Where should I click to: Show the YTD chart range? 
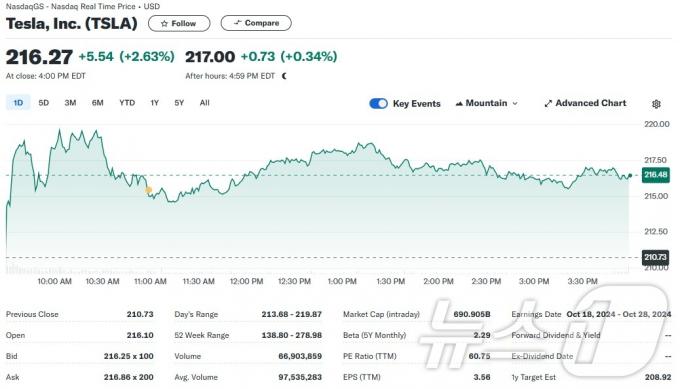click(x=127, y=103)
